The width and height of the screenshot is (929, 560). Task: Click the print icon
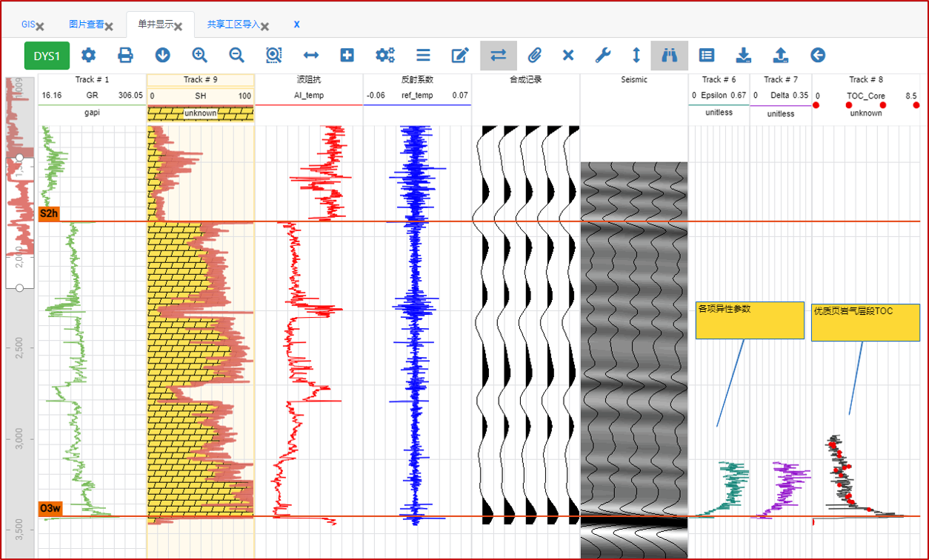click(126, 56)
